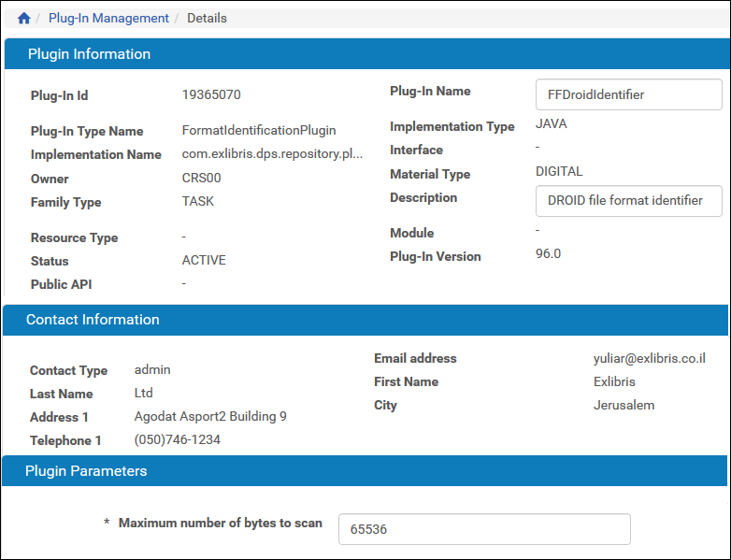Click the Details breadcrumb item
The width and height of the screenshot is (731, 560).
pos(207,18)
